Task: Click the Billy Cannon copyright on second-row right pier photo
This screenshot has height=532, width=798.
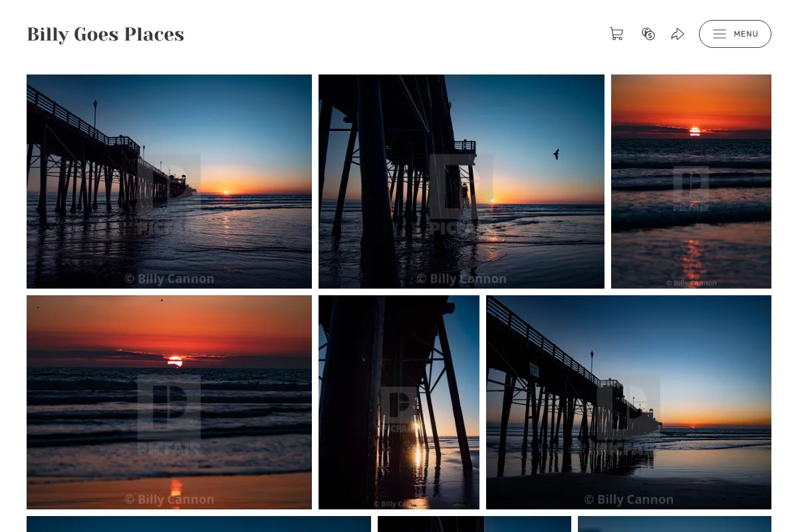Action: click(x=628, y=499)
